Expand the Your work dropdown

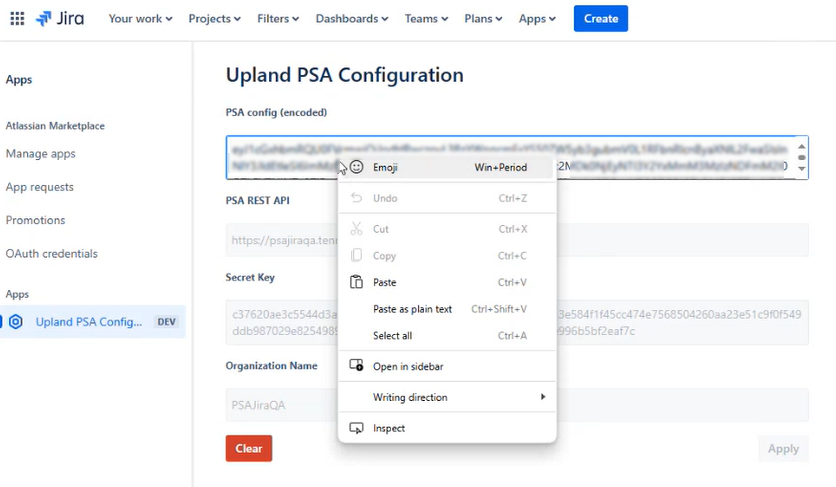click(140, 19)
